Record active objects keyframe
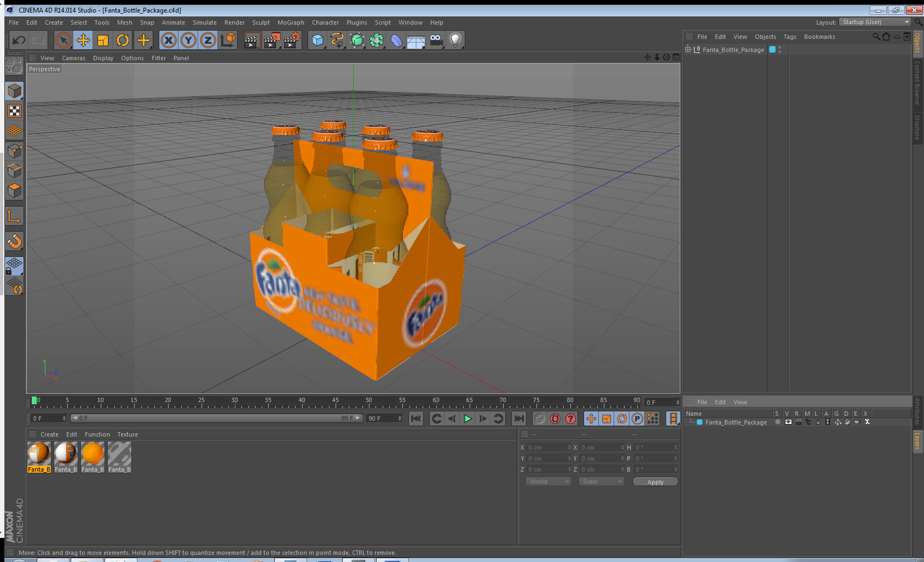This screenshot has width=924, height=562. pyautogui.click(x=540, y=418)
